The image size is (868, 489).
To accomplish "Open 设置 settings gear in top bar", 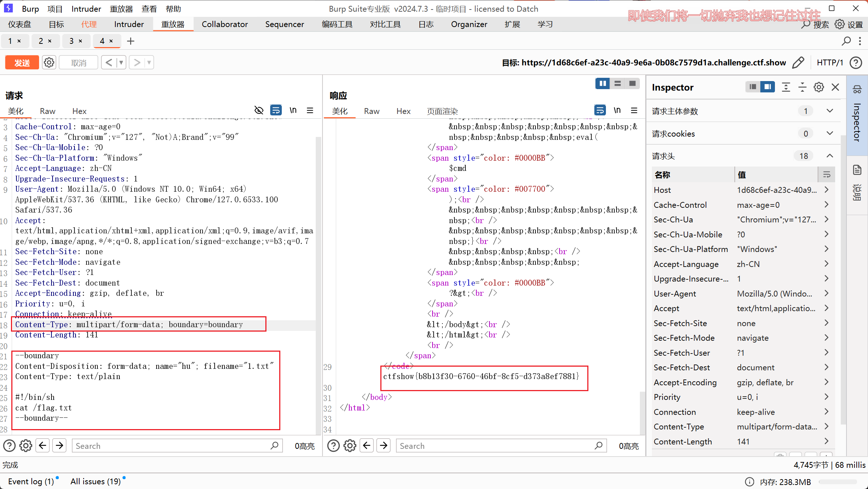I will [840, 24].
